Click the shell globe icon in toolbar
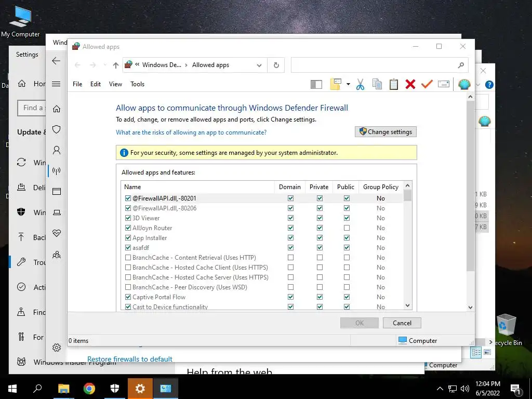Image resolution: width=532 pixels, height=399 pixels. click(464, 84)
